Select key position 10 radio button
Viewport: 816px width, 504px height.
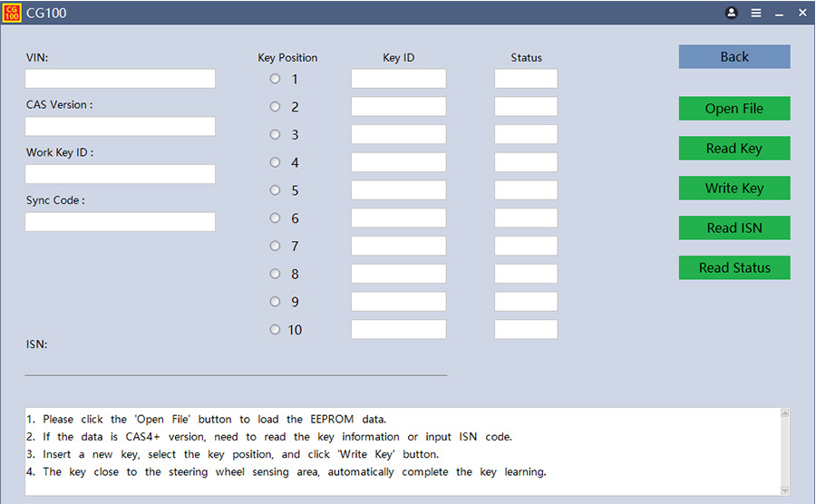pos(276,330)
